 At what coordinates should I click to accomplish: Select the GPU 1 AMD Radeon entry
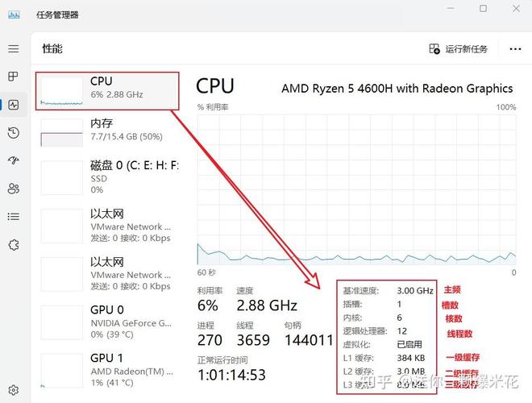[x=107, y=369]
